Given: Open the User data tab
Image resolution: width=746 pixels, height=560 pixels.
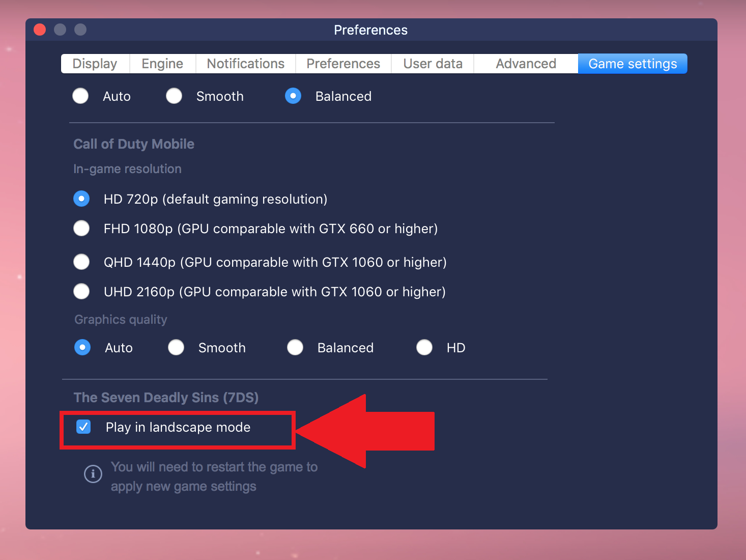Looking at the screenshot, I should click(433, 64).
